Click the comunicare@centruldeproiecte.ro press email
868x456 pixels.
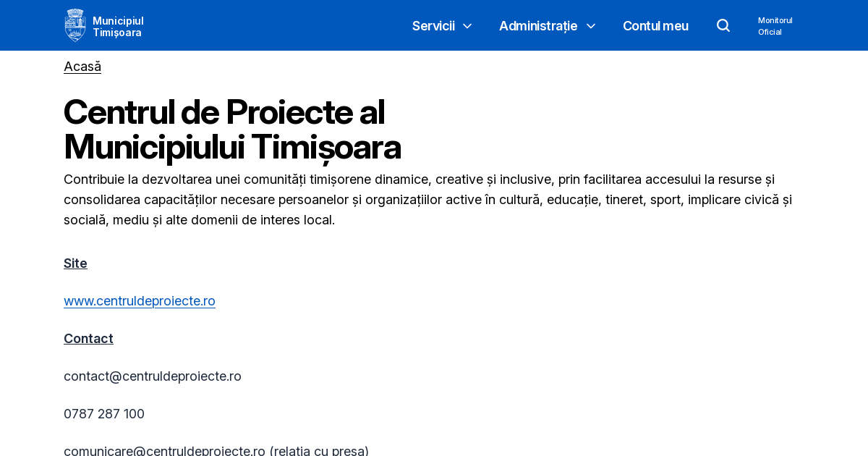(x=164, y=449)
